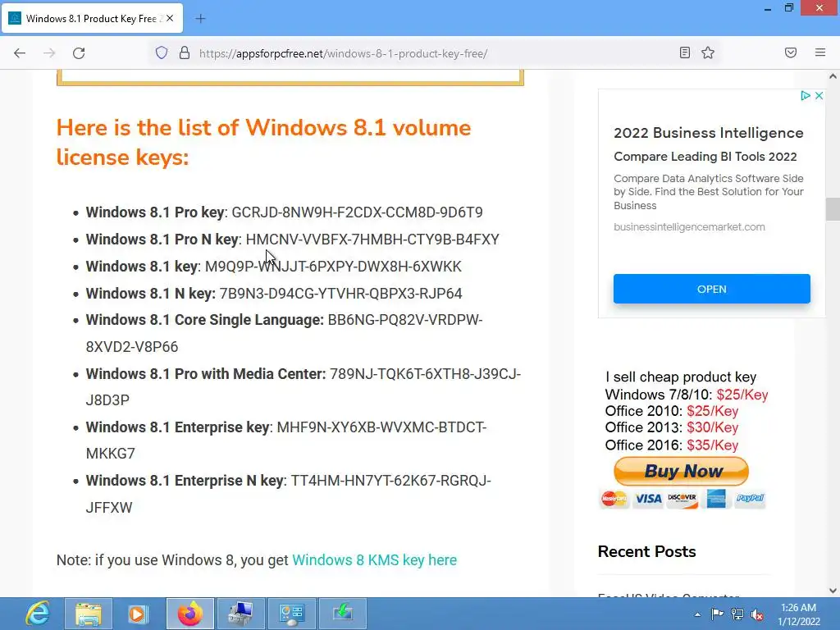840x630 pixels.
Task: Click the Core Single Language BB6NG key text
Action: pyautogui.click(x=285, y=333)
